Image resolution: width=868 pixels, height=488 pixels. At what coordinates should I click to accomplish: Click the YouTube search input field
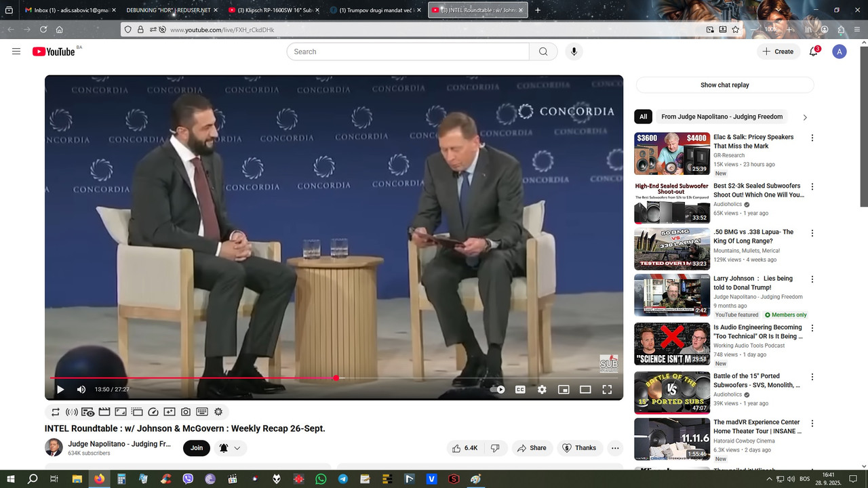408,52
